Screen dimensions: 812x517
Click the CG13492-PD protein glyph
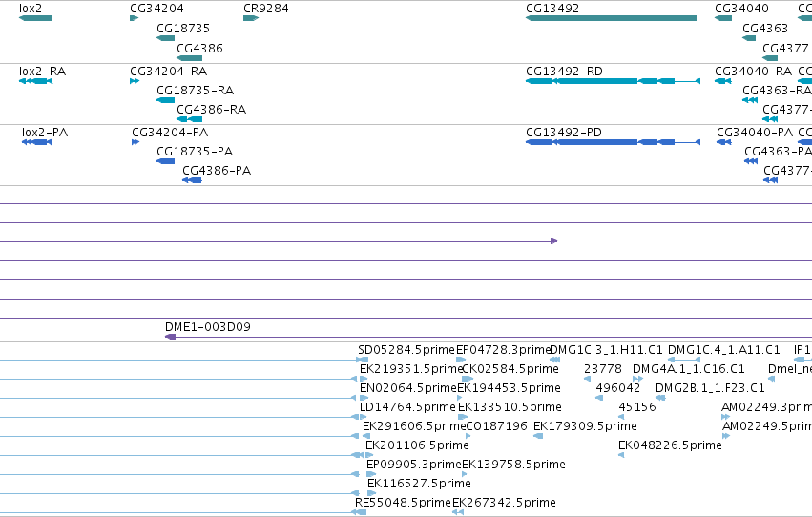(614, 142)
